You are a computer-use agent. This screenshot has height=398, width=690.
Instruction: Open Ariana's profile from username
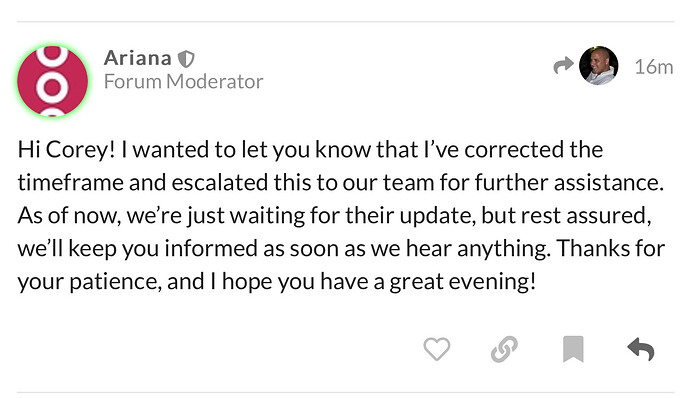[137, 58]
